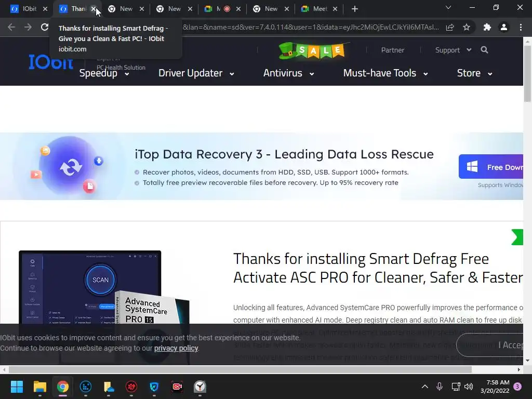Click the Free Download button

coord(491,167)
